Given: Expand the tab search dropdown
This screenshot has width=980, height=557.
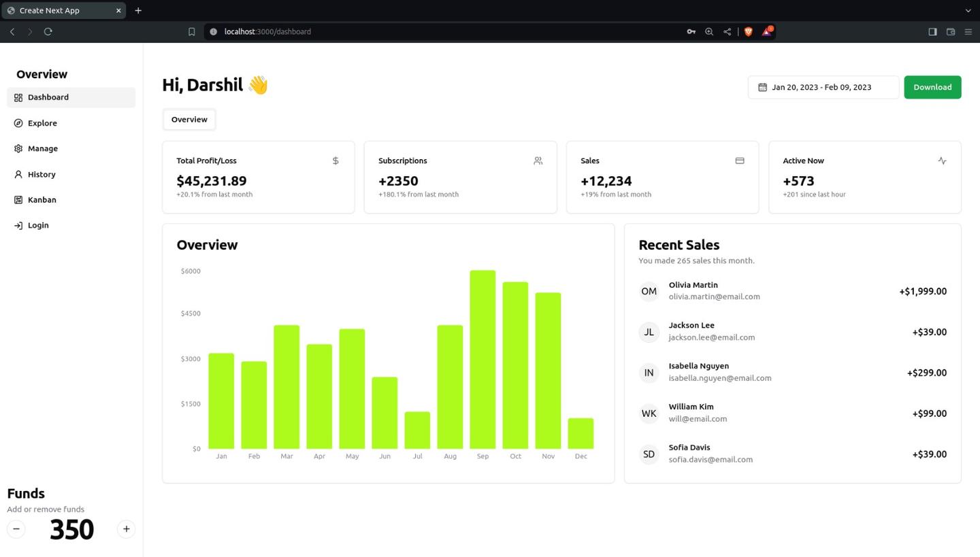Looking at the screenshot, I should click(x=968, y=10).
